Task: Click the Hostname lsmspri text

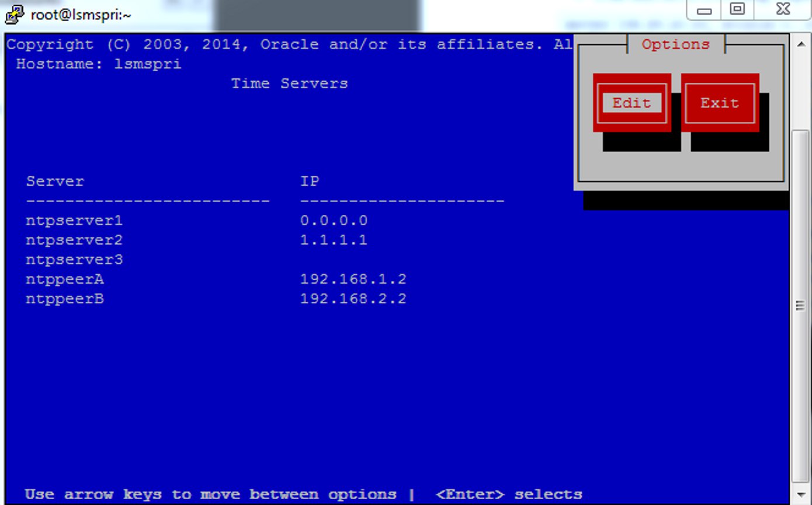Action: 99,64
